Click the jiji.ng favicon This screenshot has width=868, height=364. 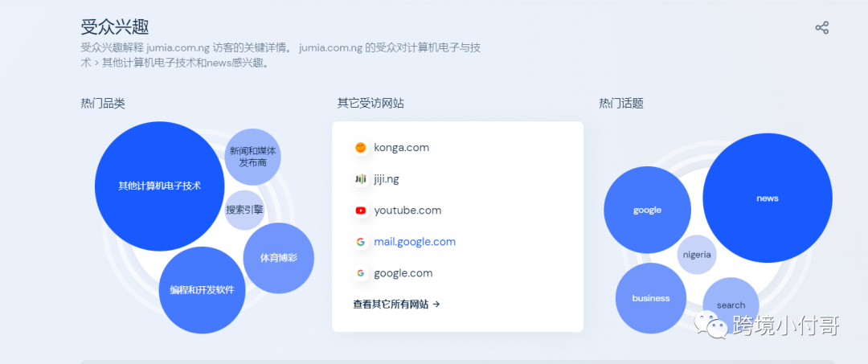point(360,179)
